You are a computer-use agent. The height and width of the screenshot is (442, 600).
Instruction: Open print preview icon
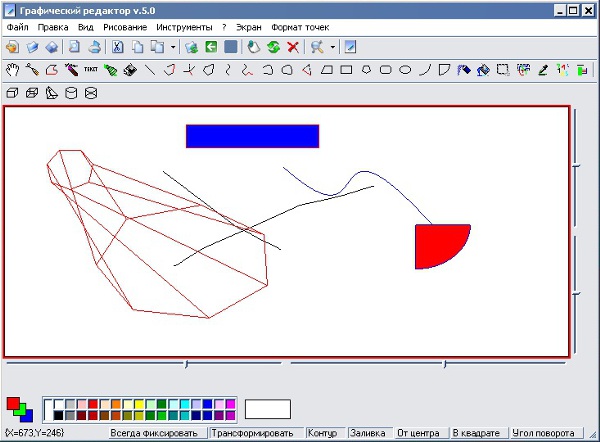click(x=74, y=47)
